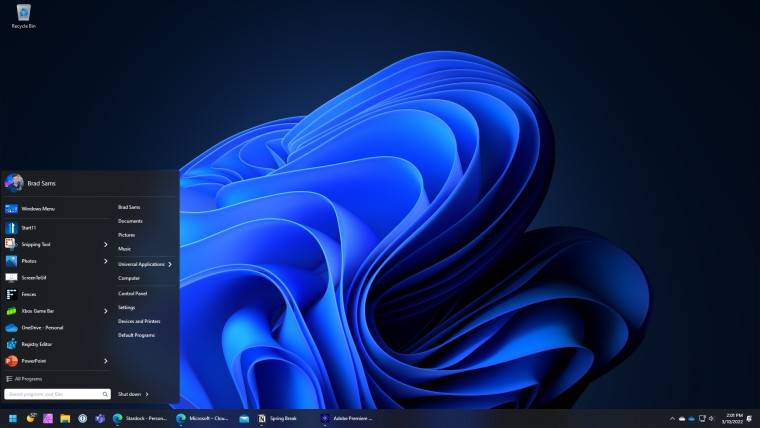Screen dimensions: 760x428
Task: Open Default Programs
Action: click(136, 335)
